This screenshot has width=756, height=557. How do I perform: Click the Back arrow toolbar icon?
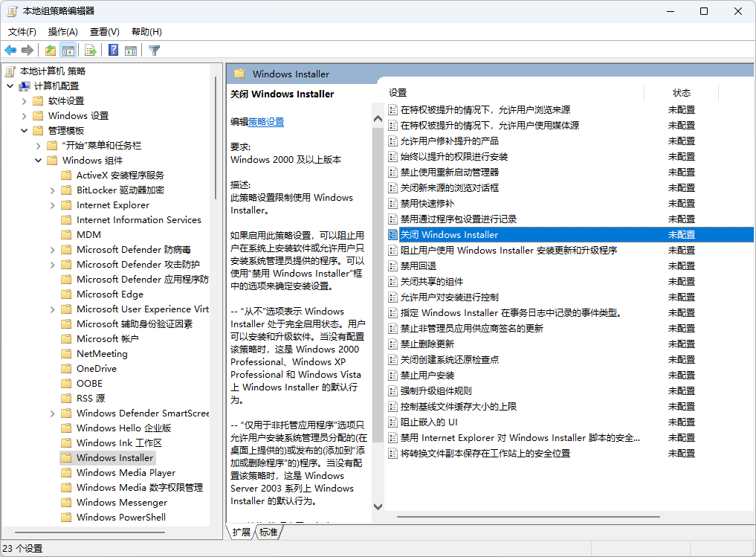tap(10, 50)
